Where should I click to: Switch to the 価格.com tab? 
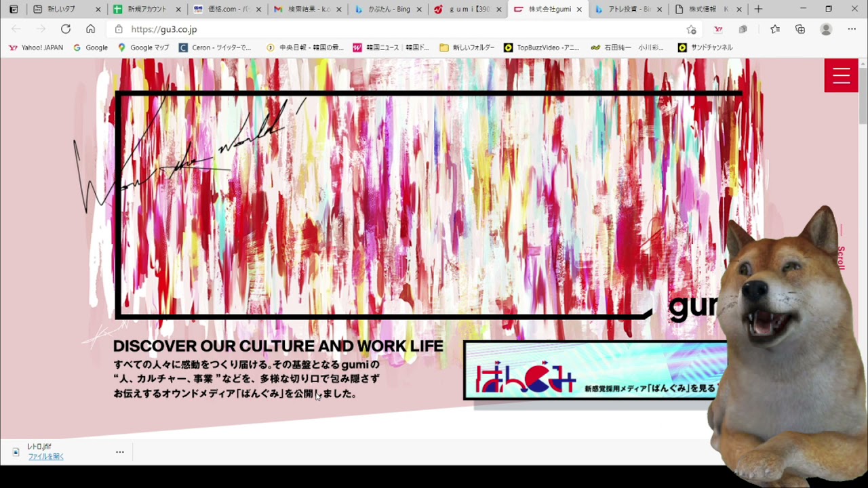click(x=226, y=9)
